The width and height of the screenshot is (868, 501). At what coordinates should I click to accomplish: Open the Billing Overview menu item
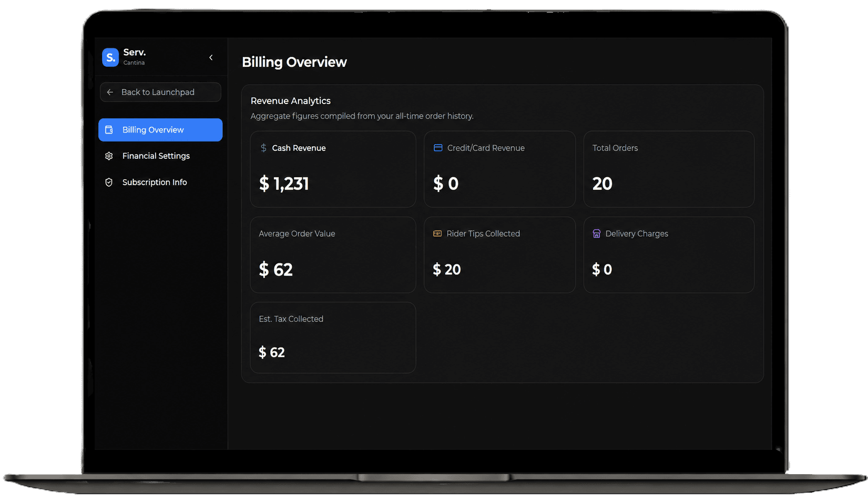tap(160, 130)
